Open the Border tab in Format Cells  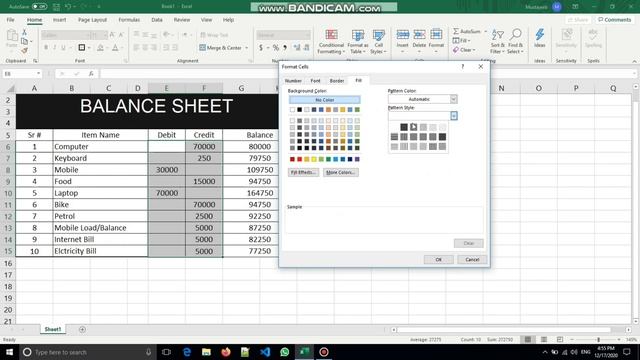(x=337, y=81)
